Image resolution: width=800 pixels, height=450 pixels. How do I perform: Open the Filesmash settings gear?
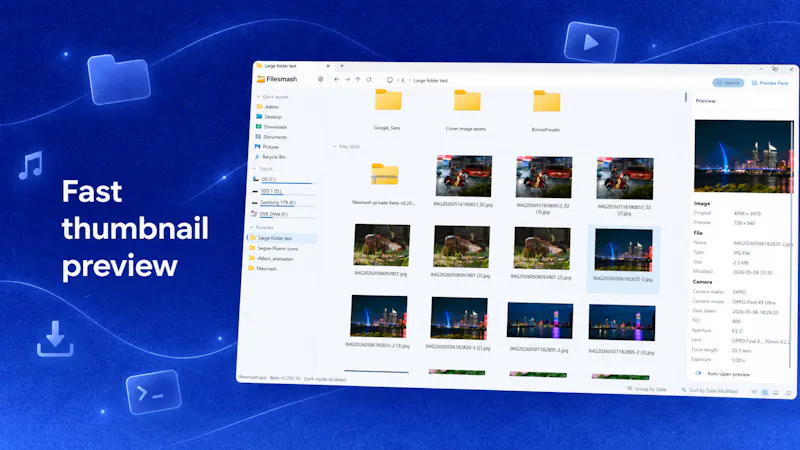(320, 79)
